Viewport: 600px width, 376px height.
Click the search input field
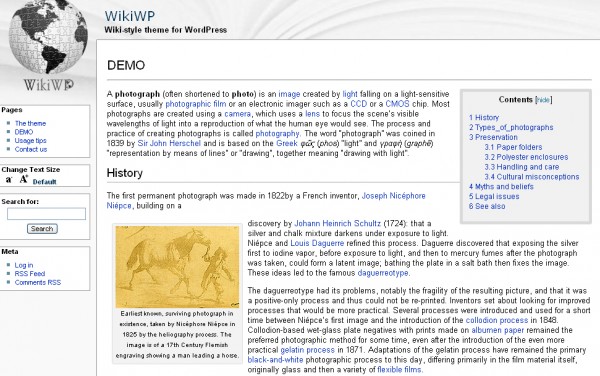46,214
